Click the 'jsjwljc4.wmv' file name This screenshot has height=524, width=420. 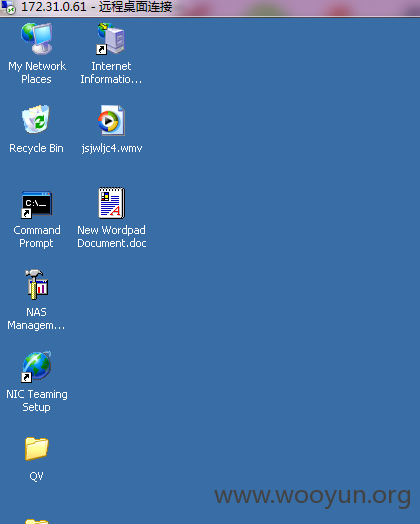(x=112, y=148)
